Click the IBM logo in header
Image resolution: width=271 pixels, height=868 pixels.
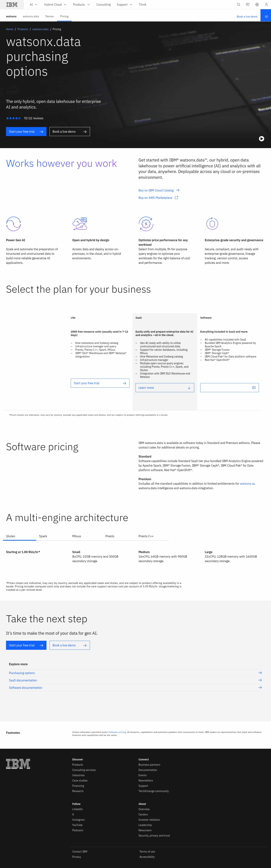click(x=12, y=5)
